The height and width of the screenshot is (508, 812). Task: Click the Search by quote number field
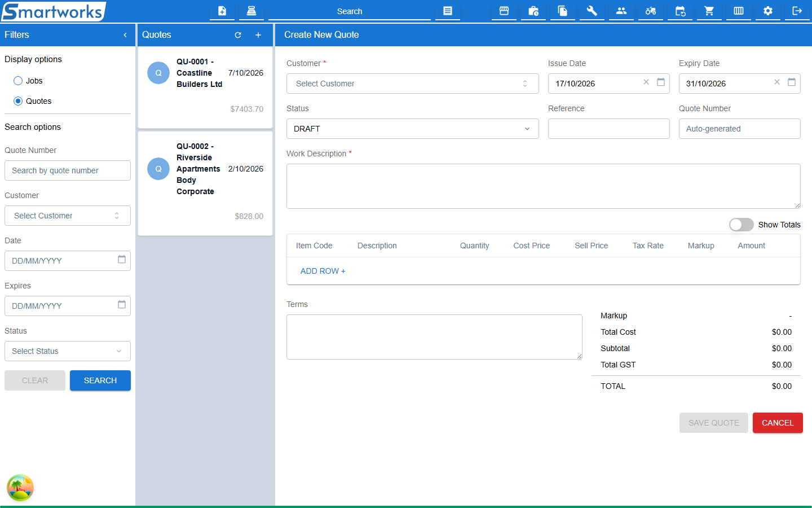[x=68, y=170]
